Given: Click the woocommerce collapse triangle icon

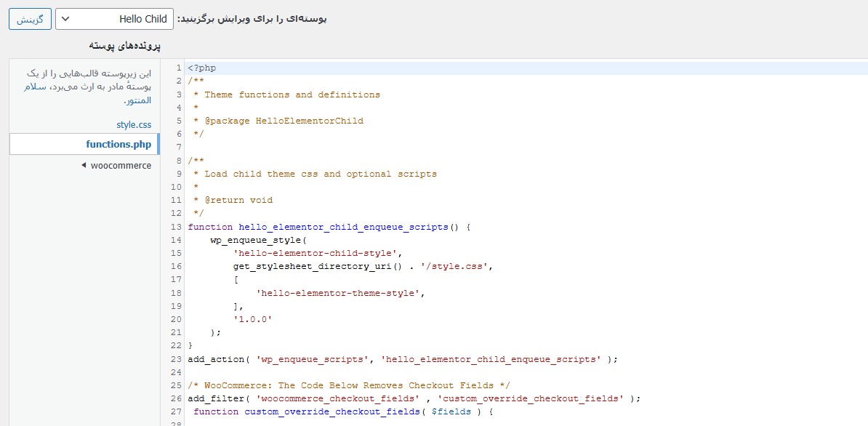Looking at the screenshot, I should pos(84,165).
